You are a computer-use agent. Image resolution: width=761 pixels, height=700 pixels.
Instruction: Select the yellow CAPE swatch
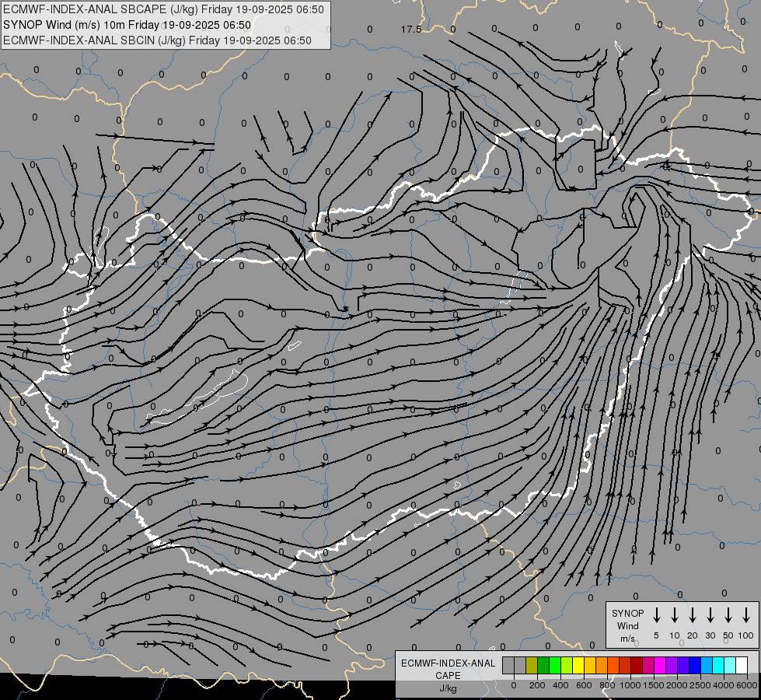coord(578,665)
